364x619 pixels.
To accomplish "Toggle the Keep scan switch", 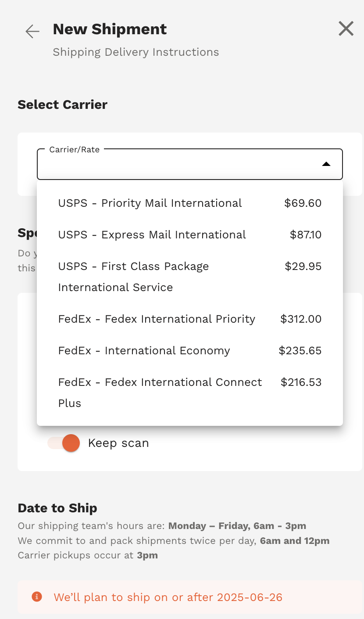I will coord(64,443).
